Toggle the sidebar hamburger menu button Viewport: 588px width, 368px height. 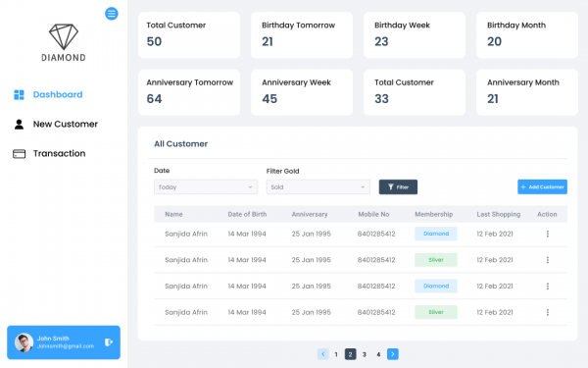point(112,14)
